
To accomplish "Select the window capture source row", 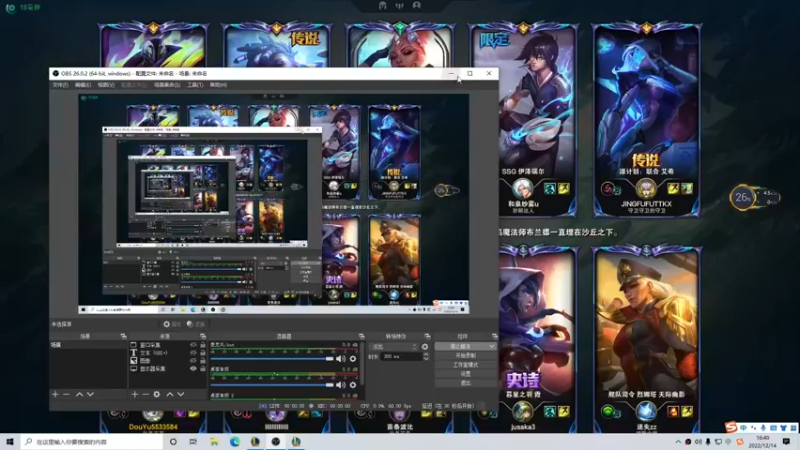I will pos(168,345).
